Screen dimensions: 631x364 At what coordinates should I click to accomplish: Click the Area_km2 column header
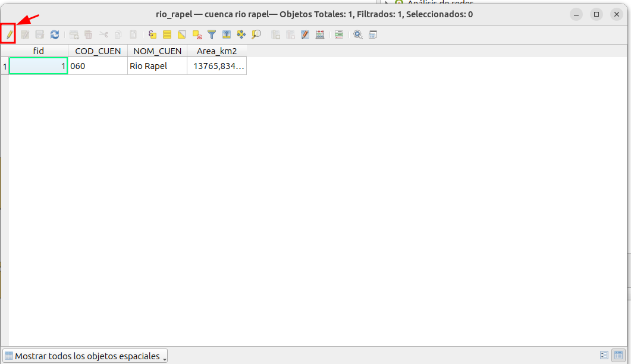tap(216, 51)
